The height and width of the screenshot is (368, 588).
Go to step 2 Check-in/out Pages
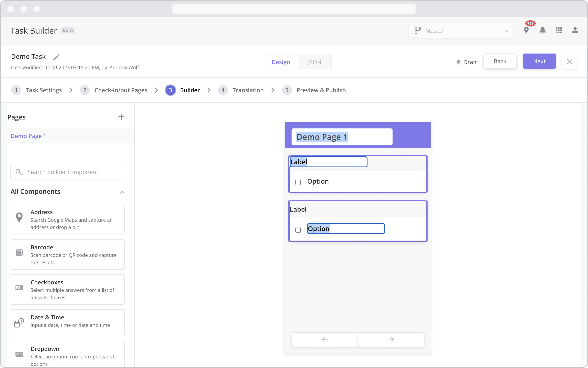(114, 90)
